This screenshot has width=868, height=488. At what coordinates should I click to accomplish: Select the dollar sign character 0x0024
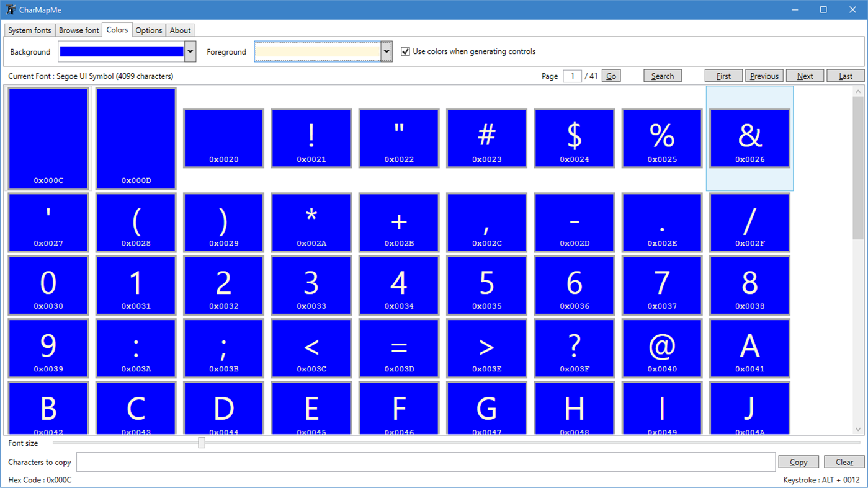[574, 138]
